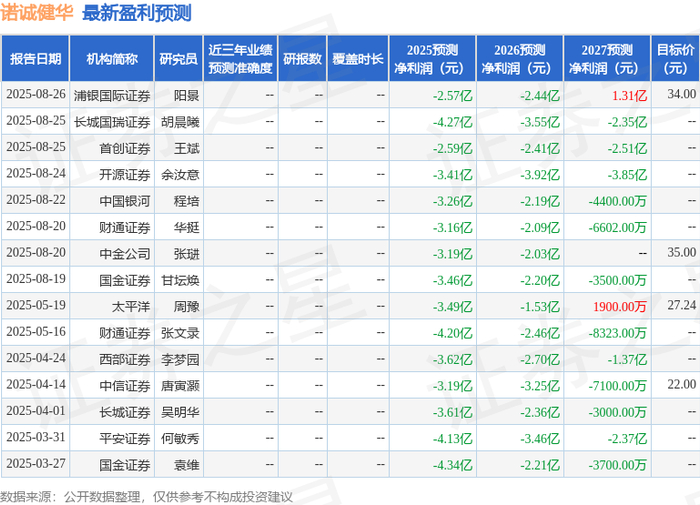The image size is (700, 505).
Task: Click the -2.51亿 forecast value
Action: click(627, 148)
